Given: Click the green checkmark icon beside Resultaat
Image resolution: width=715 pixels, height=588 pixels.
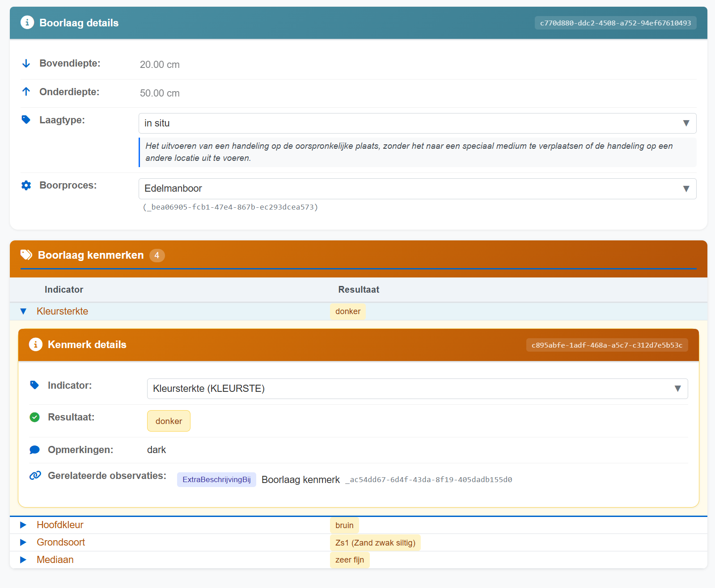Looking at the screenshot, I should pyautogui.click(x=34, y=417).
